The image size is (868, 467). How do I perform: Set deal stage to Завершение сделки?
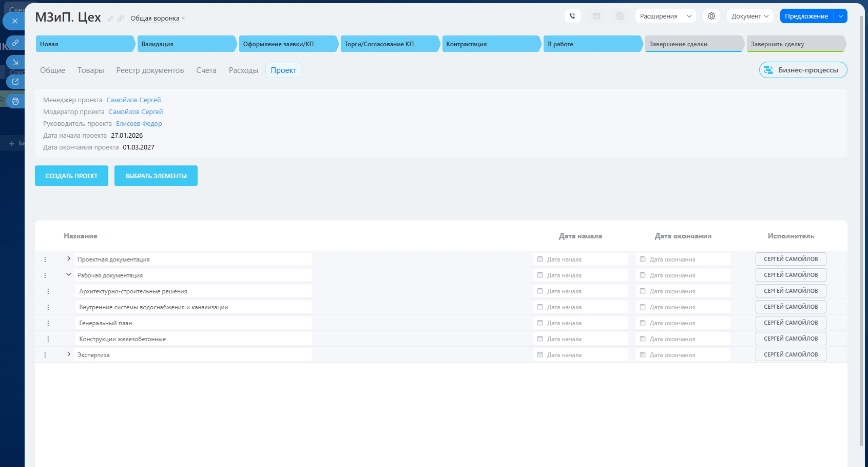pyautogui.click(x=693, y=44)
